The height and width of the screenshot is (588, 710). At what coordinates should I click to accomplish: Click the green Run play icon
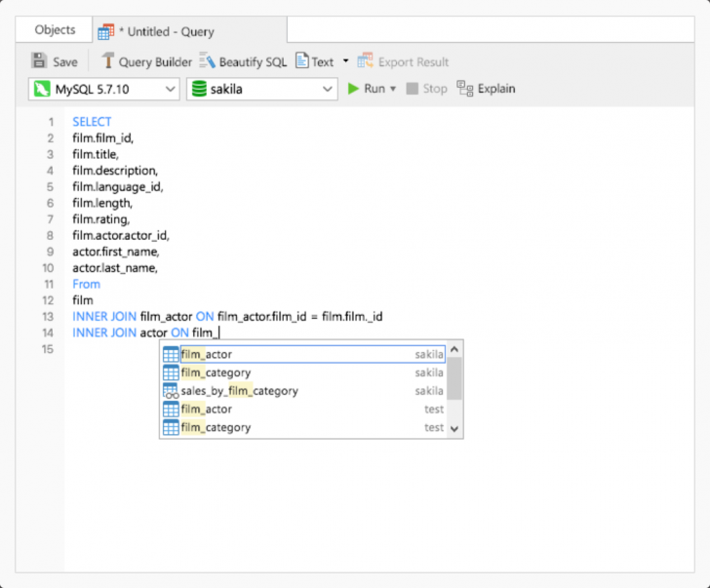tap(353, 89)
